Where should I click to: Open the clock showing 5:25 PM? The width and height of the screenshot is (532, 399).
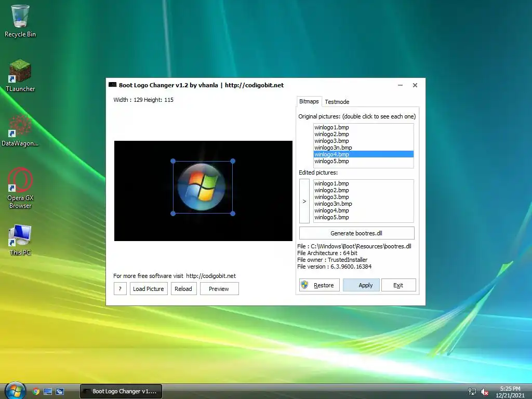coord(510,392)
